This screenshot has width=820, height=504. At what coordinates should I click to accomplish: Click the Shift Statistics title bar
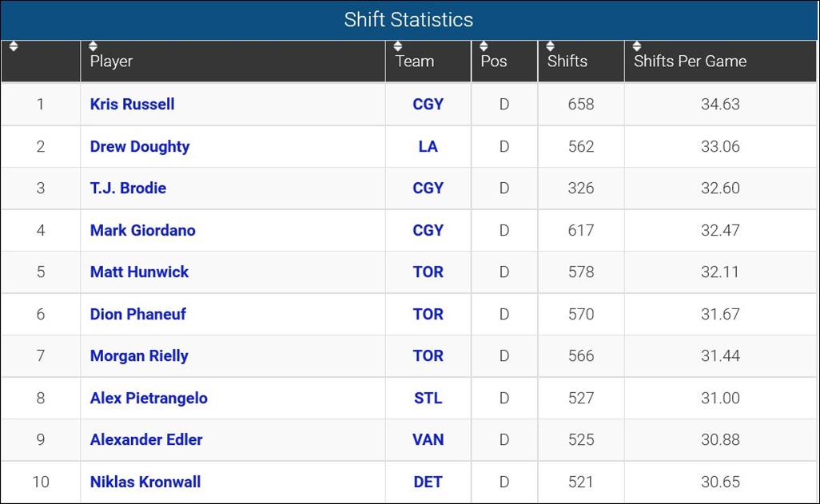coord(408,19)
